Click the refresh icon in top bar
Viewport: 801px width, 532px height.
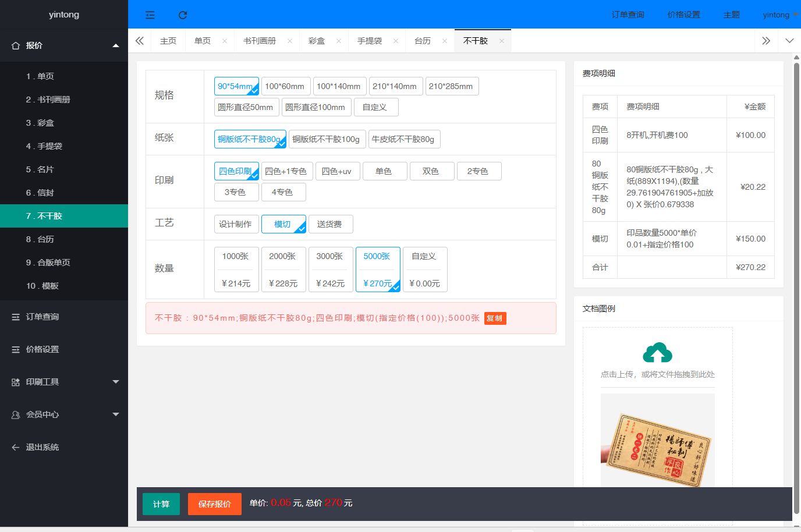[183, 15]
